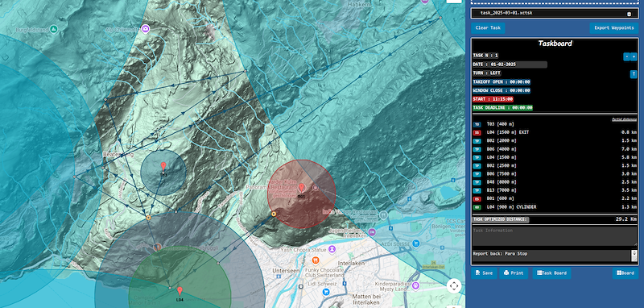Click the Clear Task button
Image resolution: width=644 pixels, height=308 pixels.
click(x=488, y=28)
